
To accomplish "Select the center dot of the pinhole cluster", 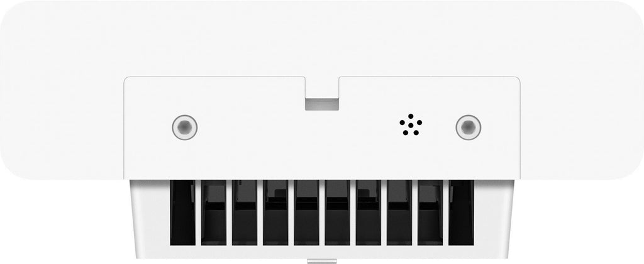I will coord(411,125).
